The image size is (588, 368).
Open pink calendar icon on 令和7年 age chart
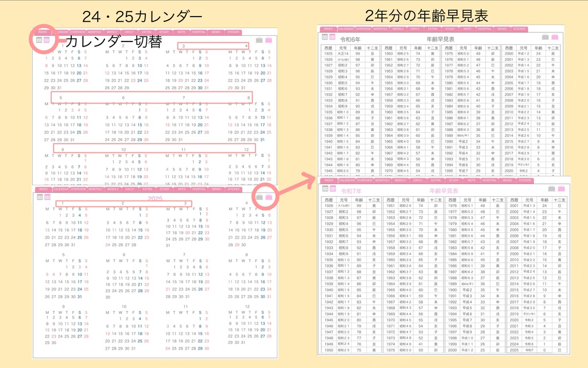pyautogui.click(x=332, y=188)
